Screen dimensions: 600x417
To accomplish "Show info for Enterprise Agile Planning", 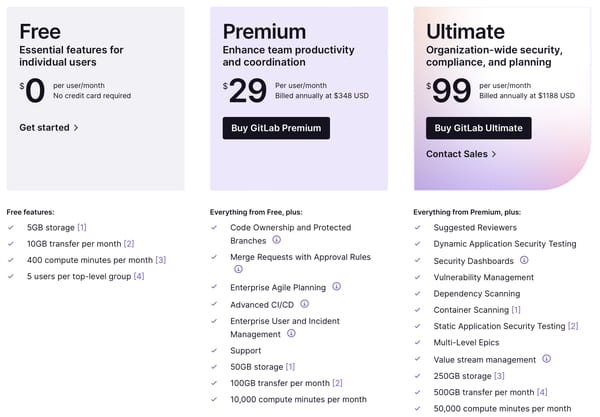I will click(336, 287).
